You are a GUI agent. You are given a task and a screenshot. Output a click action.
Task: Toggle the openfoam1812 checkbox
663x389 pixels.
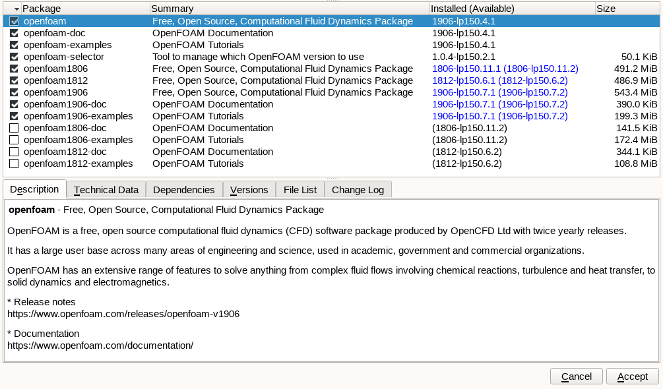14,80
